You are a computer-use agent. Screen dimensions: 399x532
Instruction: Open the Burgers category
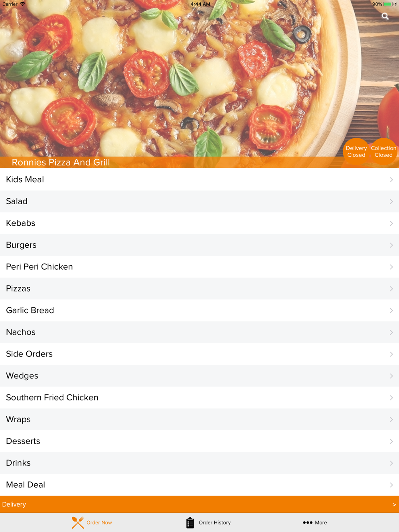[x=199, y=245]
